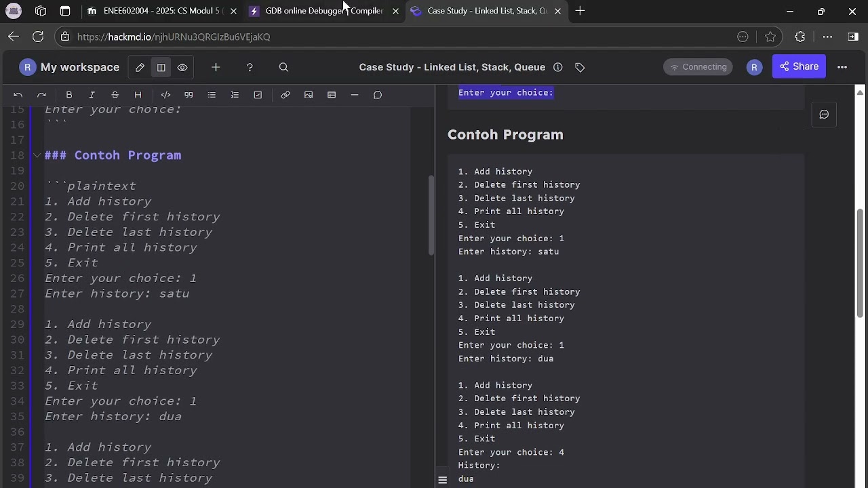
Task: Switch to view-only mode (eye icon)
Action: [x=182, y=67]
